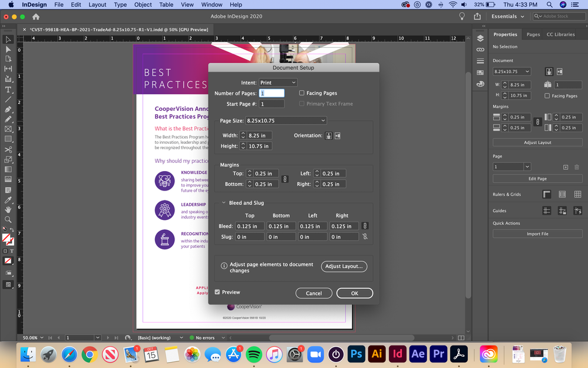This screenshot has height=368, width=588.
Task: Click the Fill/Stroke color swatch in toolbar
Action: click(8, 239)
